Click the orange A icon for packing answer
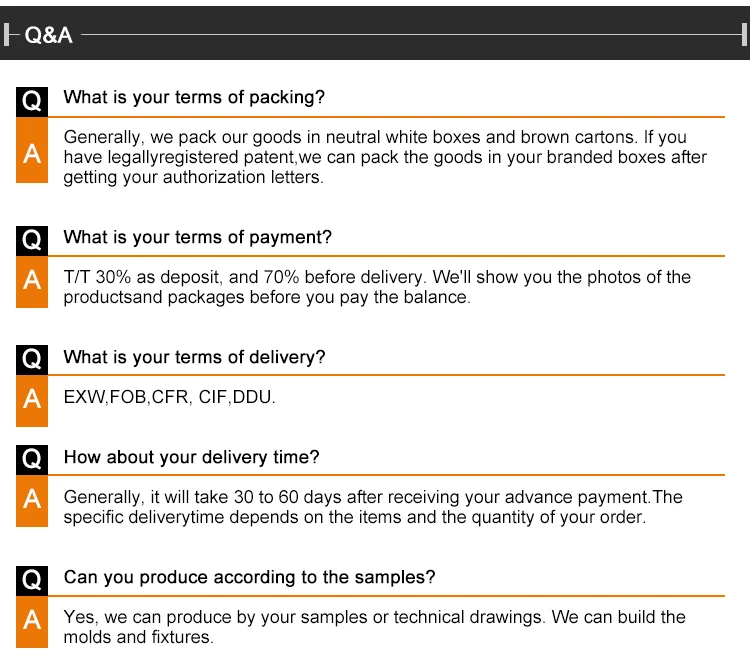This screenshot has width=750, height=670. [x=32, y=154]
